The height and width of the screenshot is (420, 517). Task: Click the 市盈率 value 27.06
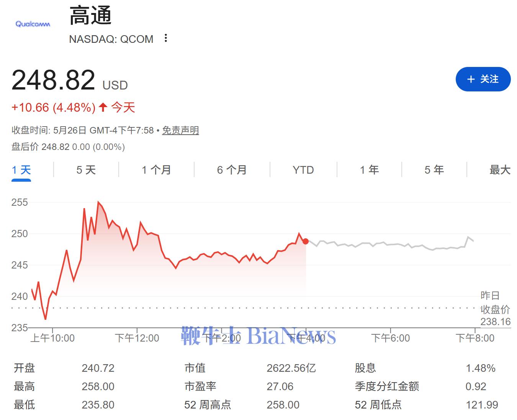pos(280,386)
